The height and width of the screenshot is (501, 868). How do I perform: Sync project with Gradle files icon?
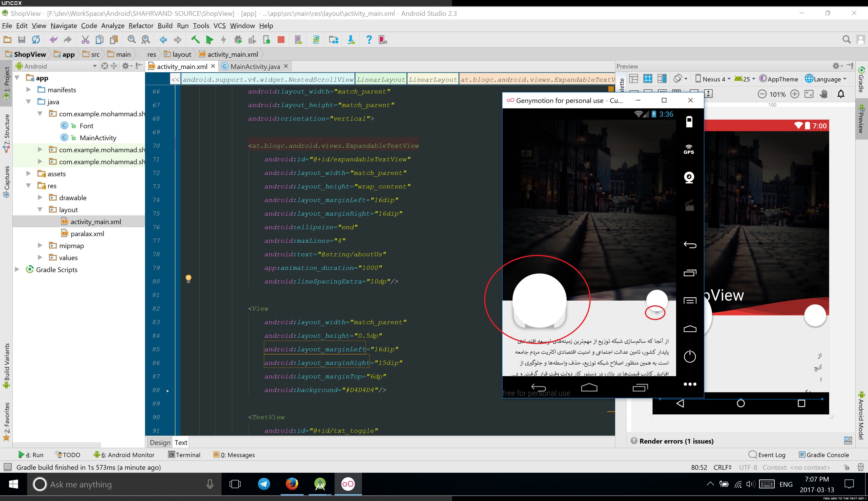pyautogui.click(x=316, y=40)
